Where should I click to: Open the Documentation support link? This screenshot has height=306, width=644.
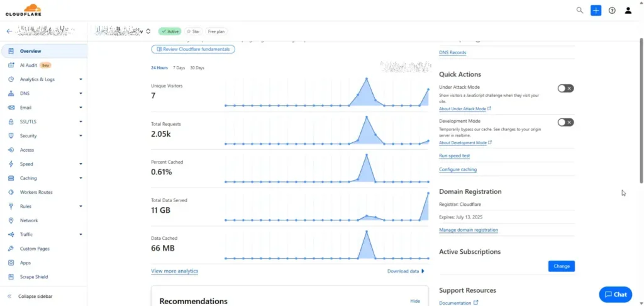tap(458, 303)
